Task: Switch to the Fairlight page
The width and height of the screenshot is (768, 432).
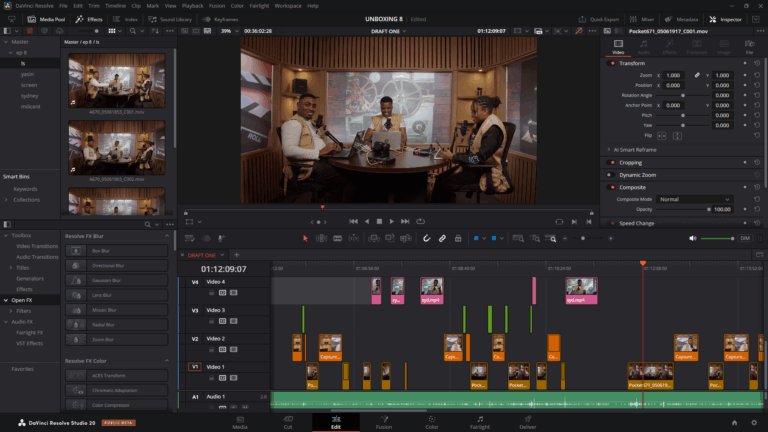Action: pyautogui.click(x=480, y=422)
